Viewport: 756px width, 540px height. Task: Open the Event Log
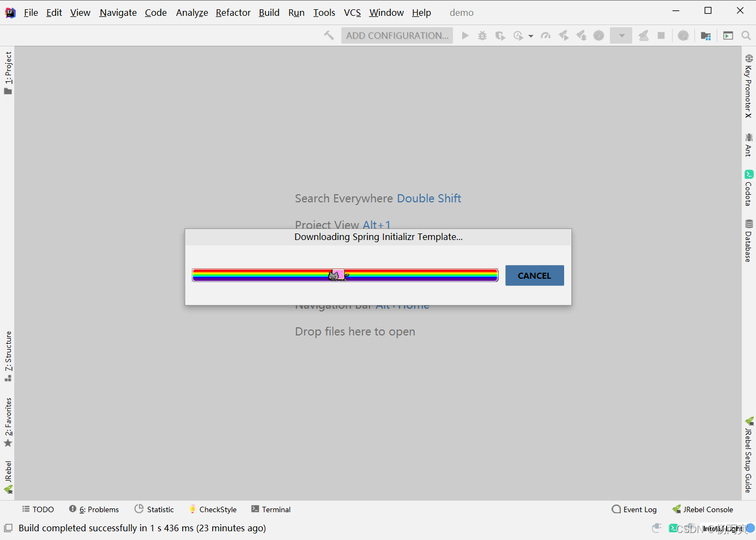(634, 509)
